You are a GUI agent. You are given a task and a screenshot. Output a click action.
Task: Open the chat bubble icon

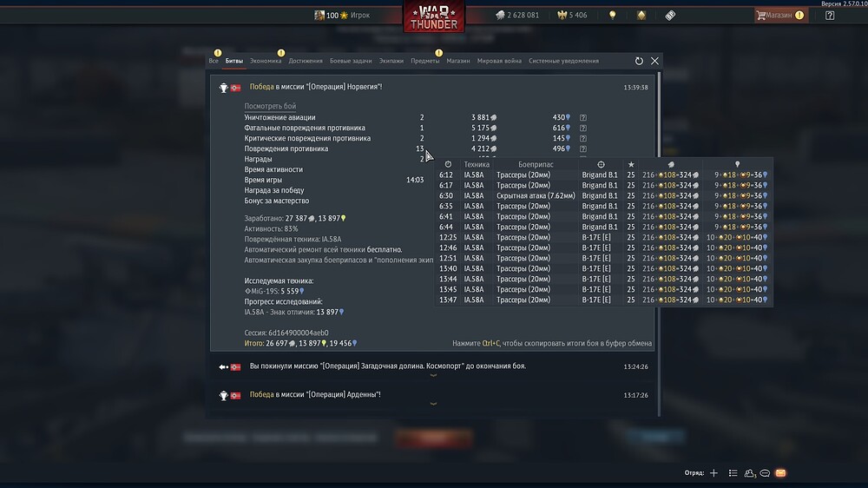coord(765,473)
